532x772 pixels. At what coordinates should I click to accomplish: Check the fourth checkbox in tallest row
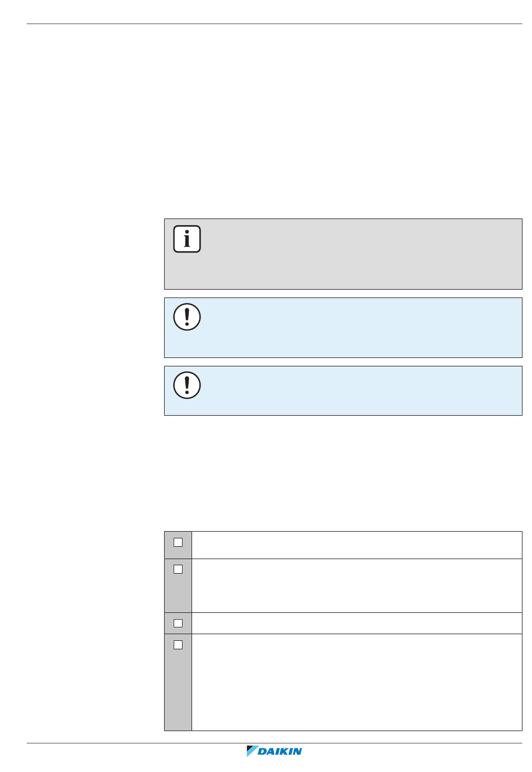tap(178, 645)
